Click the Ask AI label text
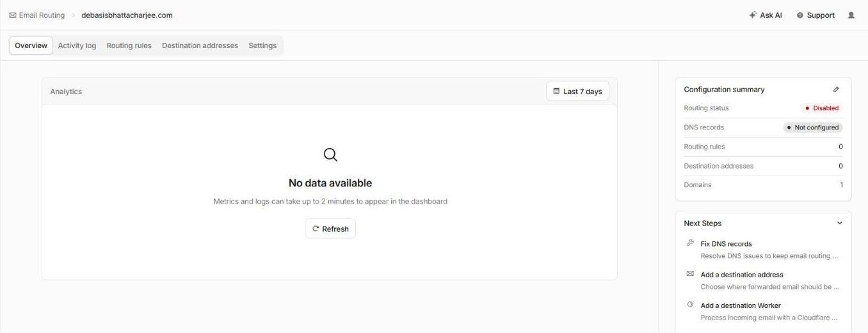The width and height of the screenshot is (868, 333). click(771, 15)
